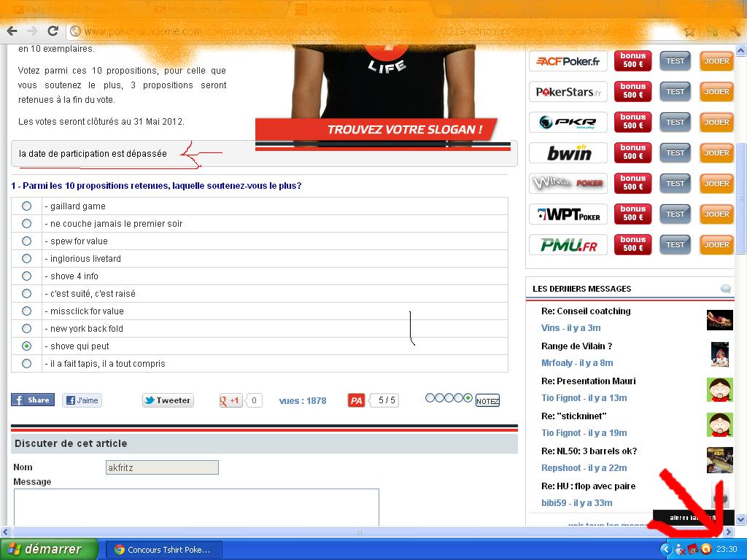Click JOUER for PMU.fr
Viewport: 747px width, 560px height.
716,245
